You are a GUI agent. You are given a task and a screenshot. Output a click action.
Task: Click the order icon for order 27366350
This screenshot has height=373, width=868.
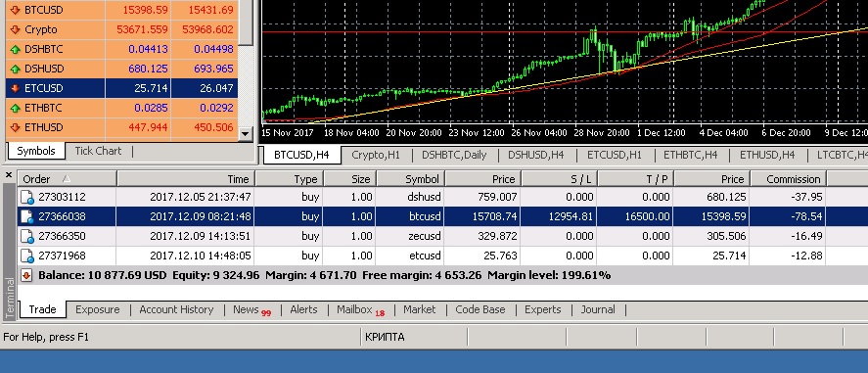click(x=27, y=236)
